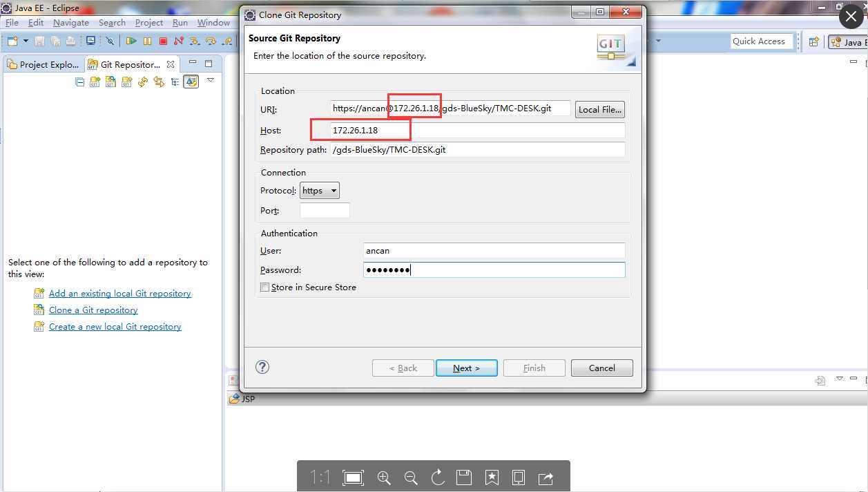Click the image viewer share icon
The image size is (868, 492).
pos(546,477)
